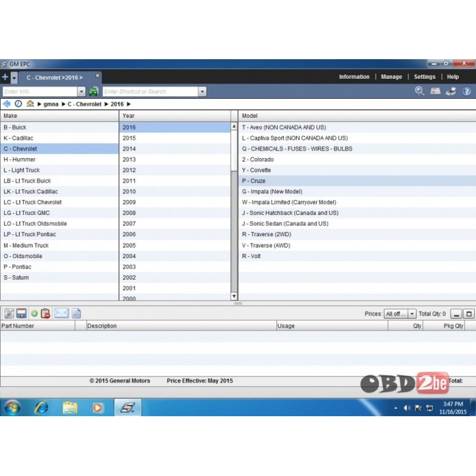Click the gmna breadcrumb link
Image resolution: width=476 pixels, height=476 pixels.
coord(51,104)
